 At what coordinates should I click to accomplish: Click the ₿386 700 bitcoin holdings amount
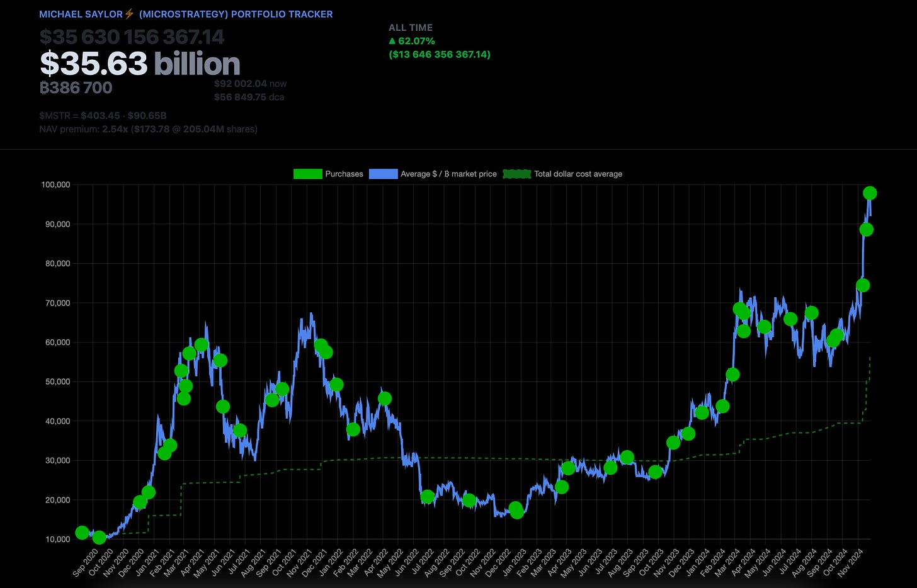pos(76,88)
